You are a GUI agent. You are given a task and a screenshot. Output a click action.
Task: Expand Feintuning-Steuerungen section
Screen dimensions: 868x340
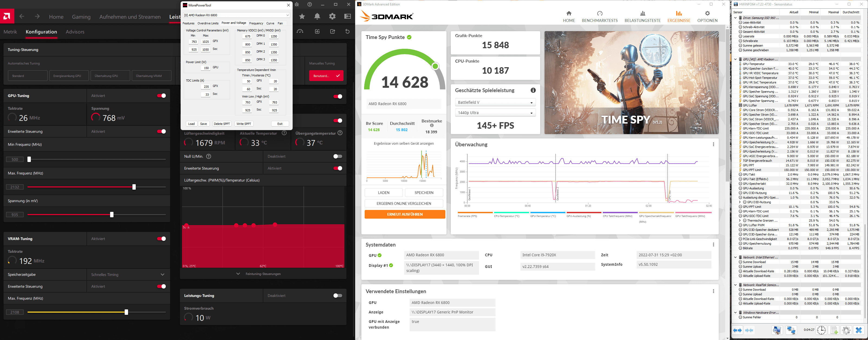tap(263, 274)
